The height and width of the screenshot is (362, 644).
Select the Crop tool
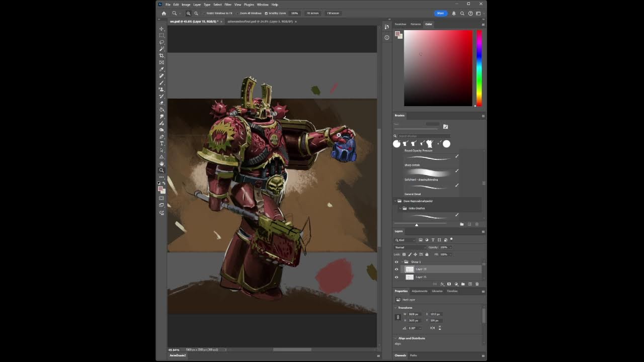[162, 56]
